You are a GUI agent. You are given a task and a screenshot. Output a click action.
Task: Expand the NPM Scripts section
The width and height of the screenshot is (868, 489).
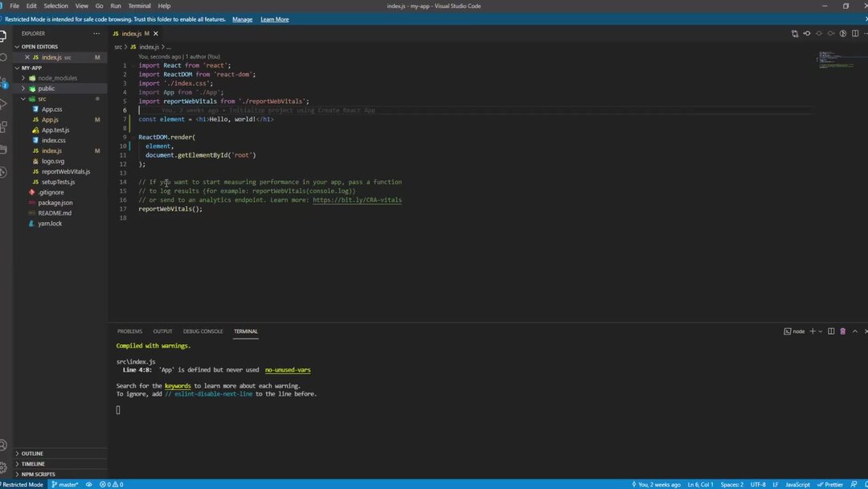tap(60, 475)
